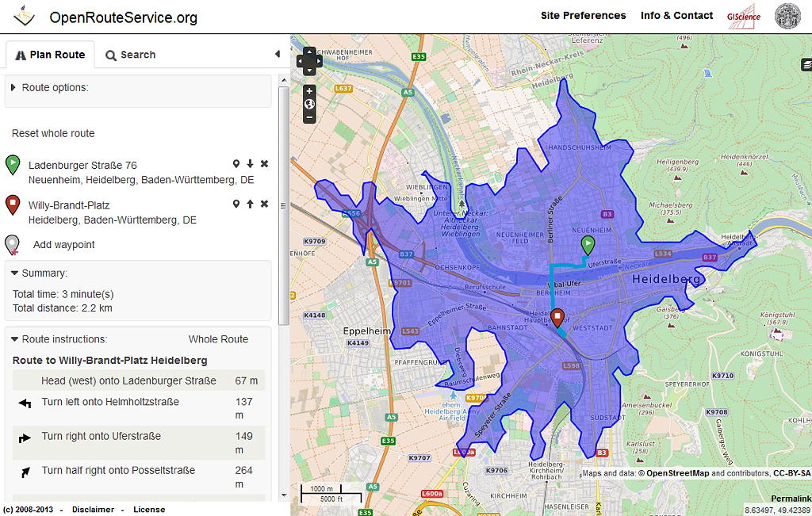This screenshot has height=516, width=812.
Task: Open the map layer switcher
Action: click(806, 65)
